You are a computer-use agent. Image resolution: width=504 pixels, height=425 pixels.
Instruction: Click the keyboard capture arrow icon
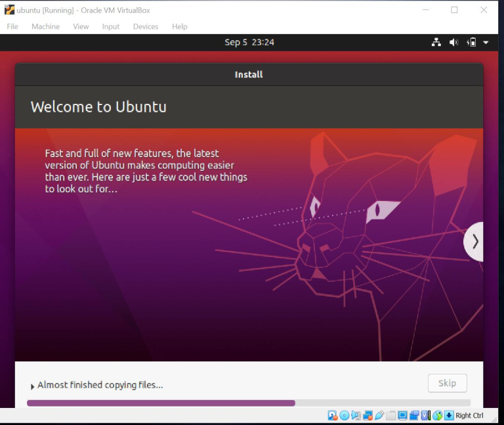[x=449, y=416]
